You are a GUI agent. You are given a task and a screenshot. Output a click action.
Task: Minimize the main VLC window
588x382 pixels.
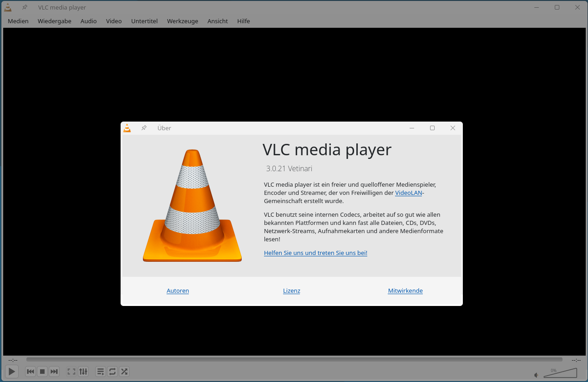coord(537,7)
